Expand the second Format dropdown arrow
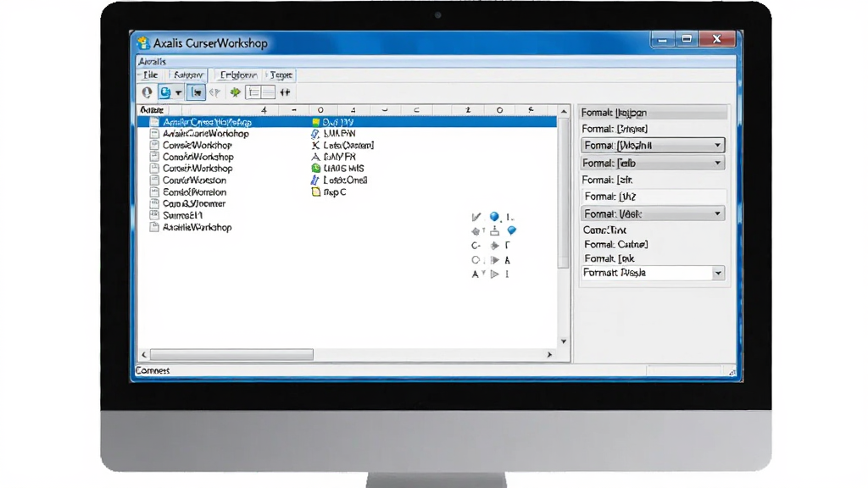 tap(717, 164)
